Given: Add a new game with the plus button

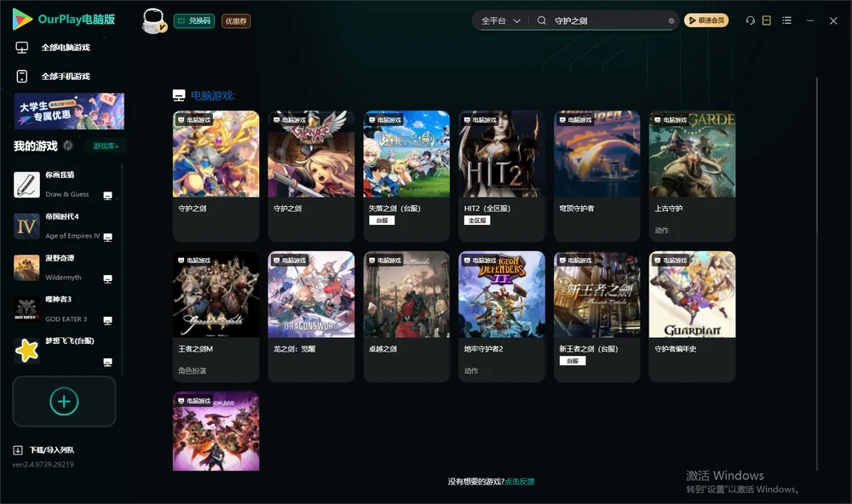Looking at the screenshot, I should 64,401.
